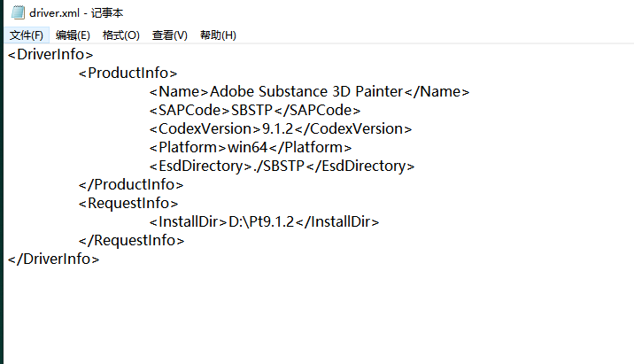Image resolution: width=634 pixels, height=364 pixels.
Task: Click the closing </DriverInfo> tag
Action: (x=53, y=259)
